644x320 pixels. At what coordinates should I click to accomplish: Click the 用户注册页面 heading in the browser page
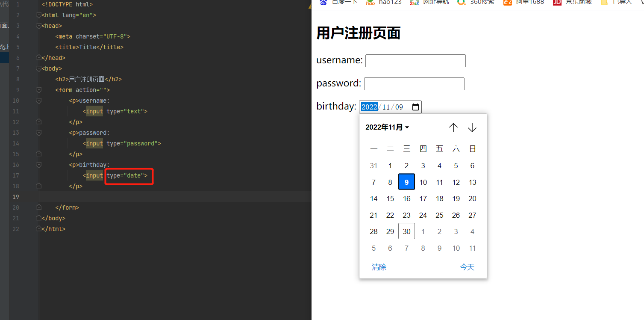(x=359, y=33)
